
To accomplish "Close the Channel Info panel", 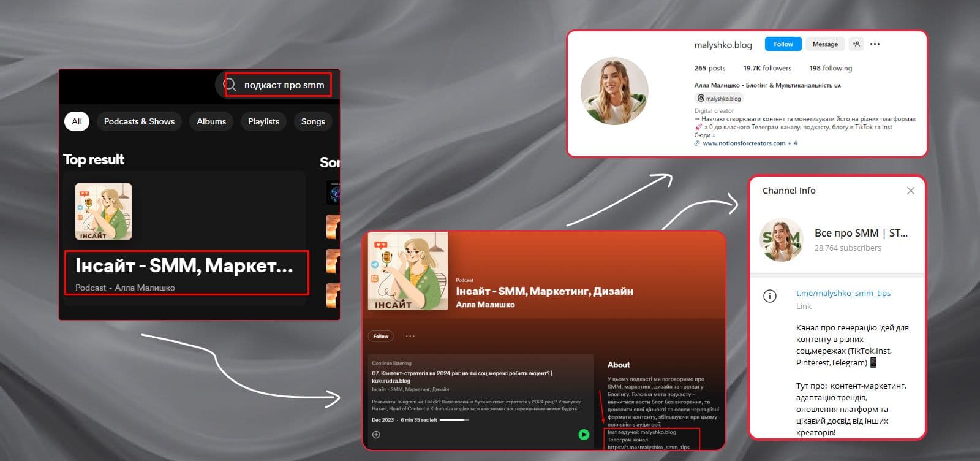I will click(x=911, y=191).
